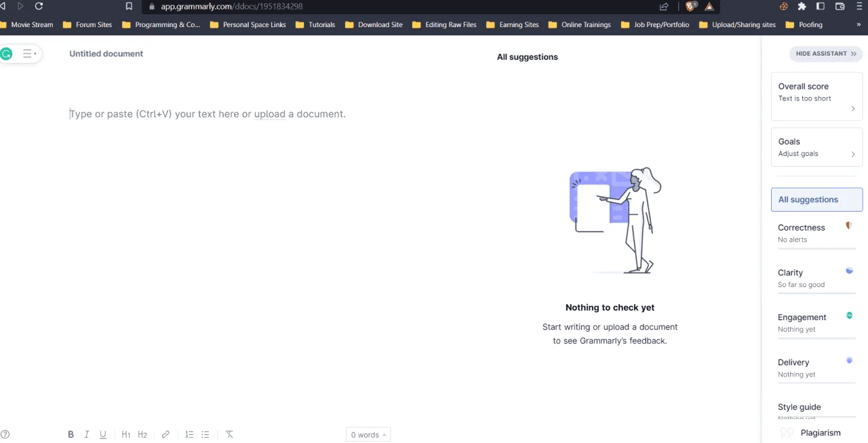Viewport: 868px width, 443px height.
Task: Toggle bold formatting in bottom toolbar
Action: click(x=71, y=435)
